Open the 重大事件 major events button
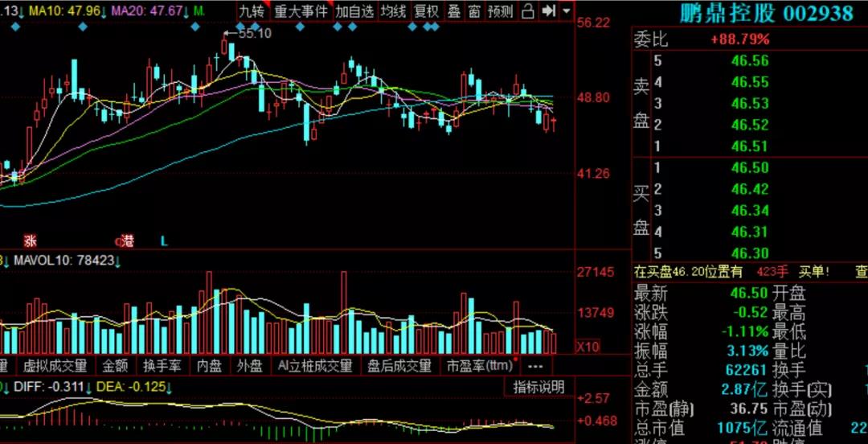The image size is (868, 444). (301, 10)
